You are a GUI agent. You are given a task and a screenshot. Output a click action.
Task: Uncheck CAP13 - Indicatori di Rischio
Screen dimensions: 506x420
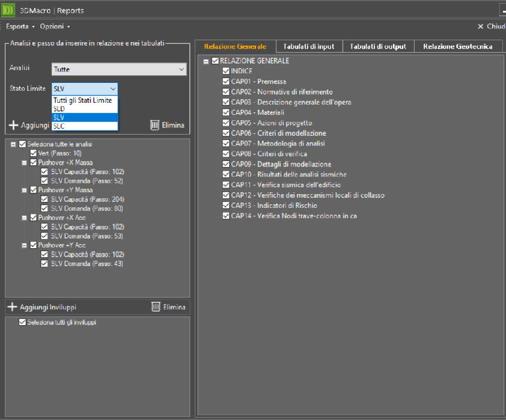226,205
